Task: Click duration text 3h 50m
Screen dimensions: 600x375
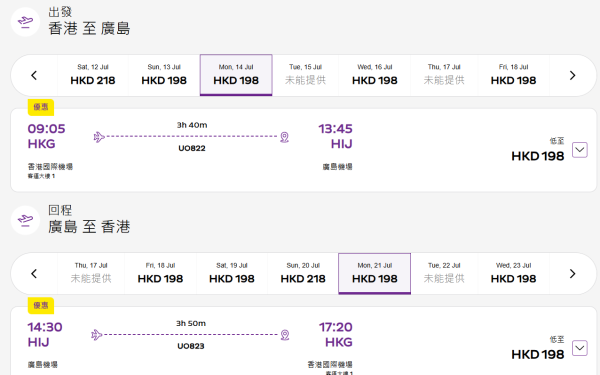Action: click(x=191, y=323)
